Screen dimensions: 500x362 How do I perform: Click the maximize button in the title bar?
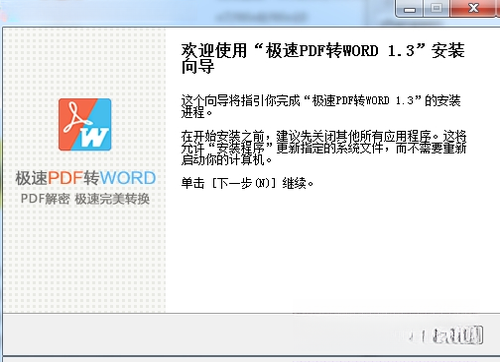click(x=437, y=8)
